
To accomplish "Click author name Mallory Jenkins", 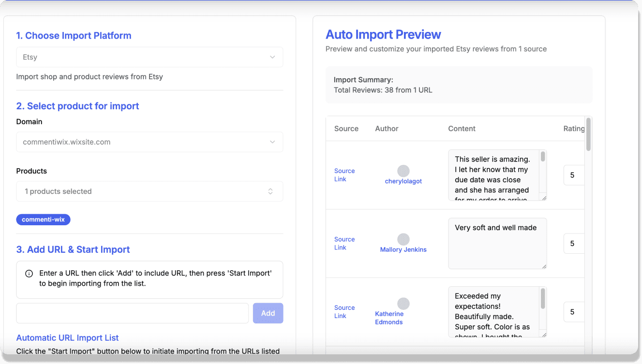I will click(x=403, y=249).
